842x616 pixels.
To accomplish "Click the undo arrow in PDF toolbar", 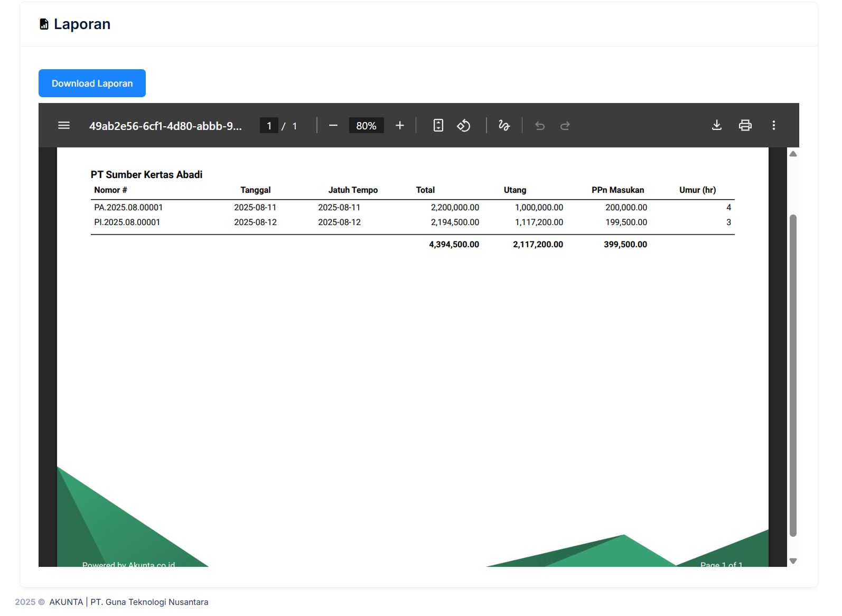I will (540, 126).
